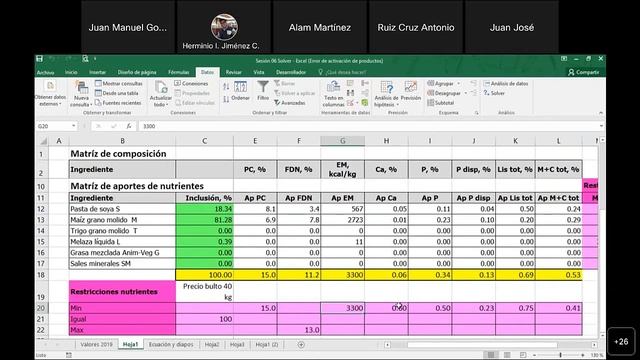640x360 pixels.
Task: Open the Name Box dropdown
Action: [73, 126]
